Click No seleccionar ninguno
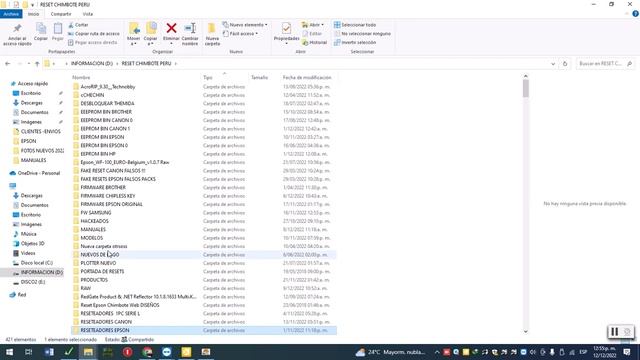 tap(362, 33)
